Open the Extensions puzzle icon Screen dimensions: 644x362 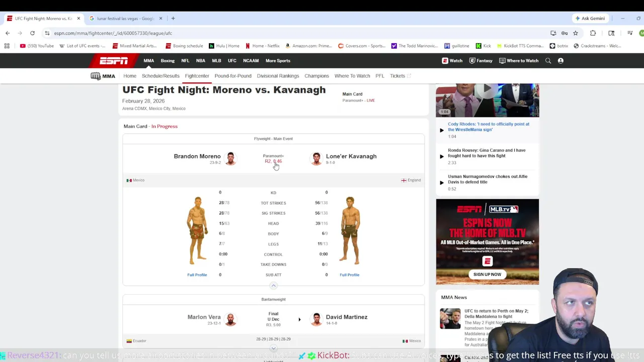point(593,33)
